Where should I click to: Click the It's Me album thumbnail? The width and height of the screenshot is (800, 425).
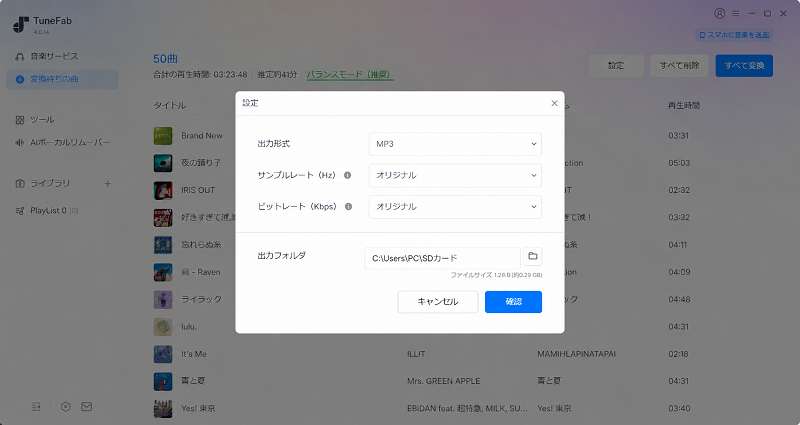tap(163, 354)
